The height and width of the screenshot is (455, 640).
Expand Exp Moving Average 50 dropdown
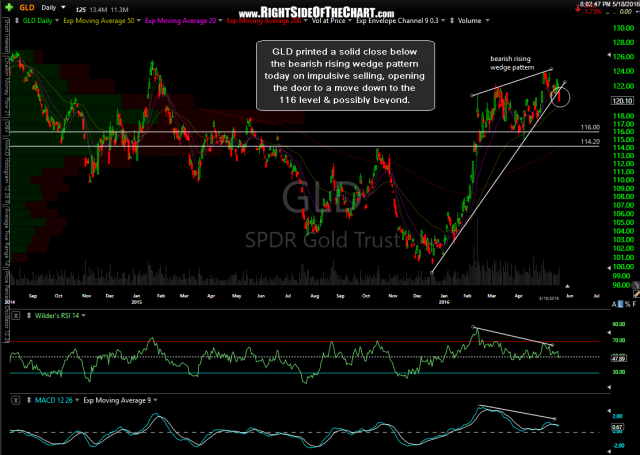point(139,20)
